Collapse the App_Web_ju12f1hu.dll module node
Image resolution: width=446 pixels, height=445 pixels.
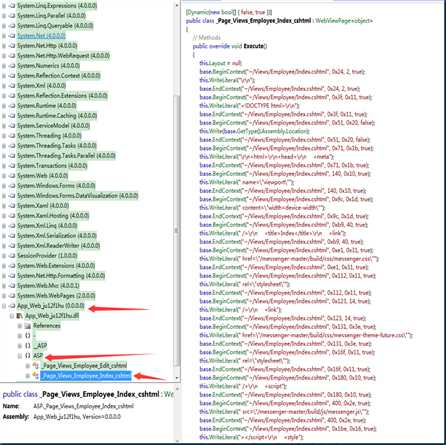click(x=12, y=316)
